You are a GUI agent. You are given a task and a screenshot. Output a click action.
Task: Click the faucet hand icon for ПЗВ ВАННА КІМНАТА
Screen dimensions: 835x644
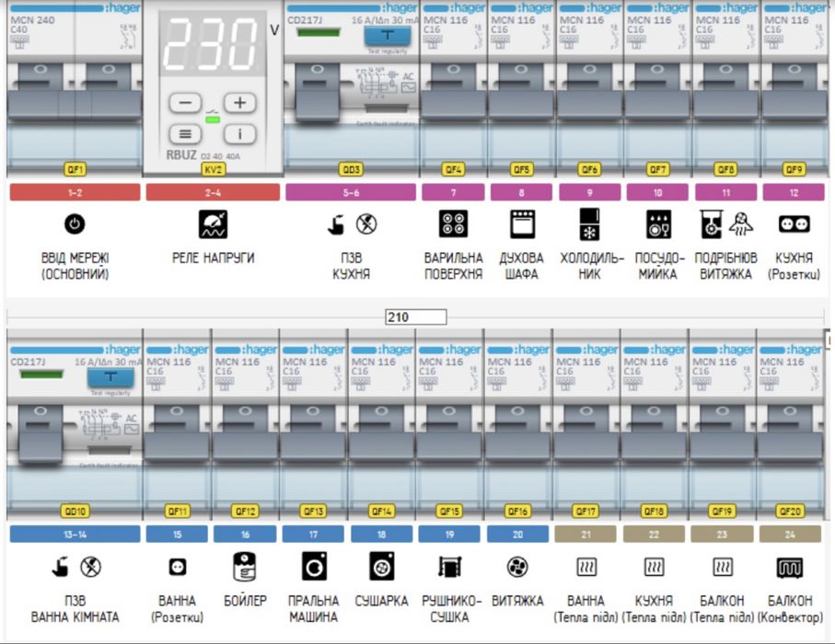coord(60,567)
